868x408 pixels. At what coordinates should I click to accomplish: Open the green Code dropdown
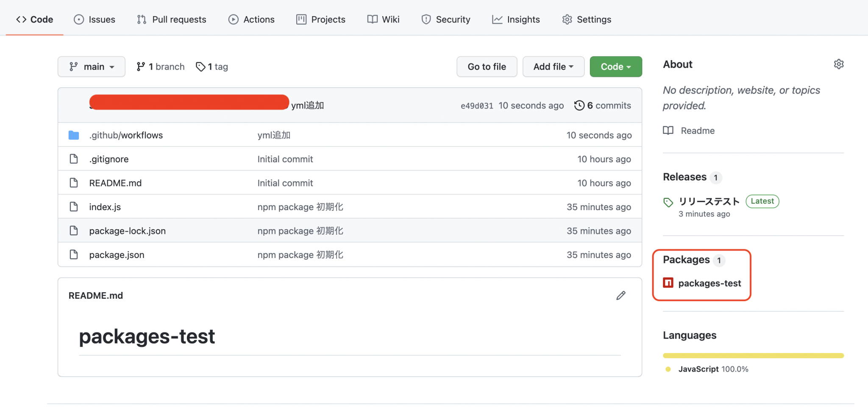coord(615,67)
